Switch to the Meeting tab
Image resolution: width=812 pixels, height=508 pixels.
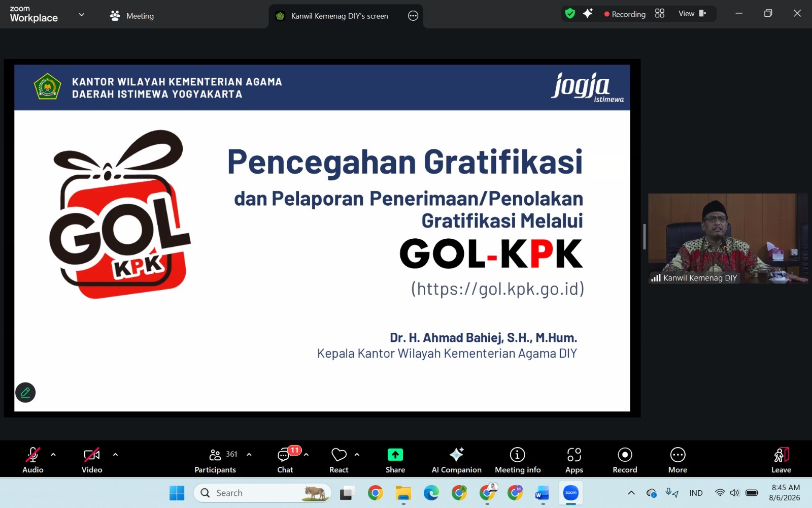(132, 16)
